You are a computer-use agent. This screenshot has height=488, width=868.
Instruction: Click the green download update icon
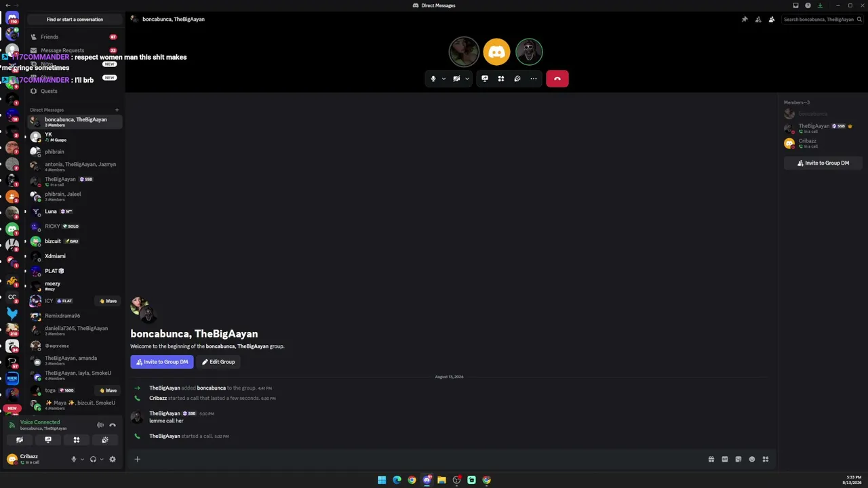(x=820, y=5)
